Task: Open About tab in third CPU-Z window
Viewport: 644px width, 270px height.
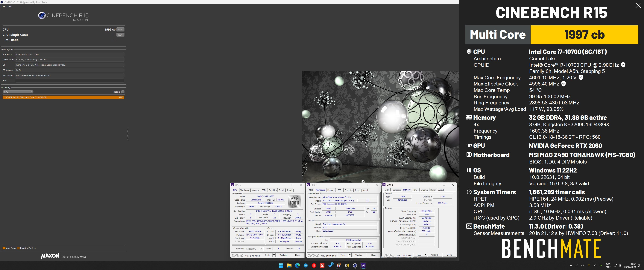Action: tap(441, 190)
